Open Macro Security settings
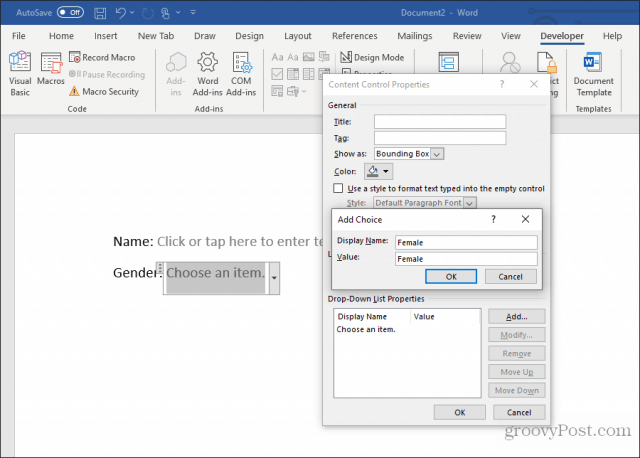Viewport: 640px width, 458px height. click(x=104, y=91)
